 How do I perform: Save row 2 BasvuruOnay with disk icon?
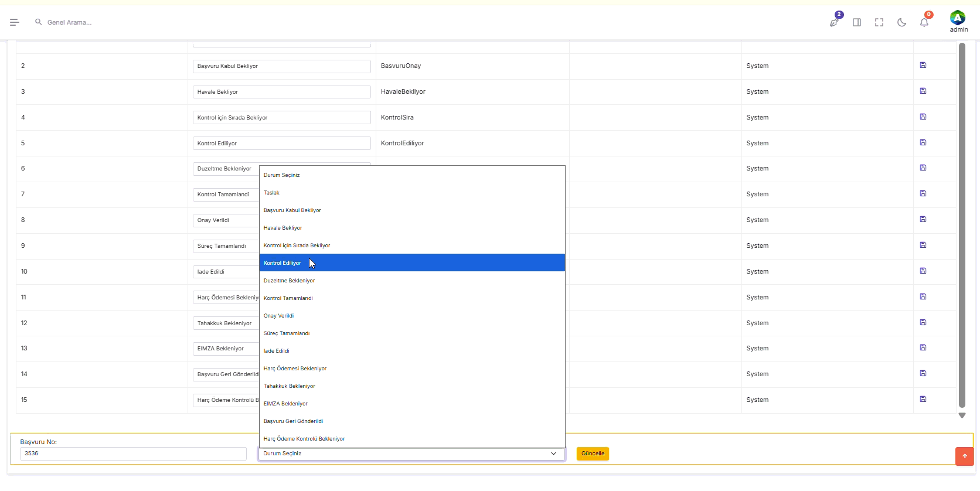click(x=923, y=65)
